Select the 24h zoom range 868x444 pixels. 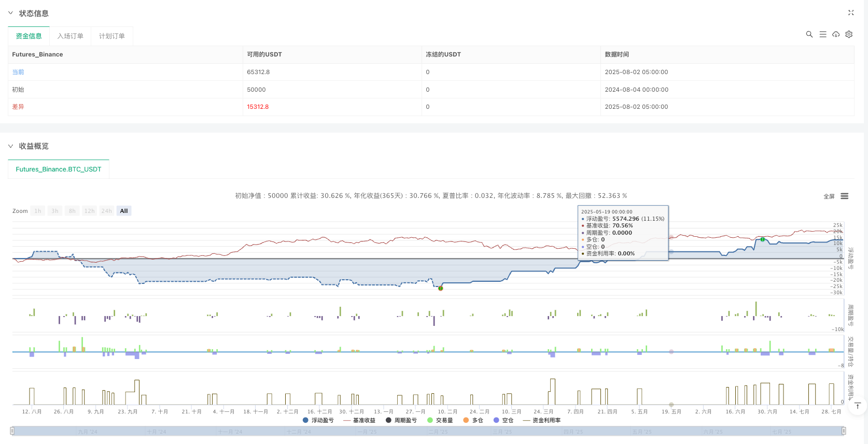coord(107,211)
